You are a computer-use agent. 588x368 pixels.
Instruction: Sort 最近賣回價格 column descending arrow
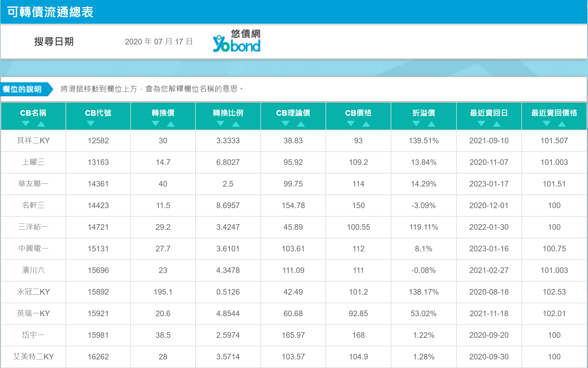(547, 123)
